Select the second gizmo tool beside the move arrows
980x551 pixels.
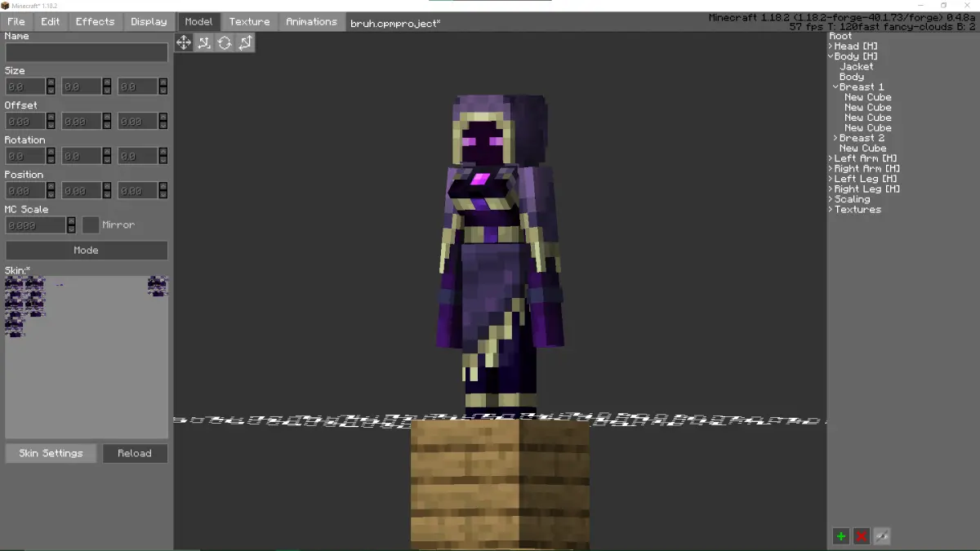tap(204, 42)
